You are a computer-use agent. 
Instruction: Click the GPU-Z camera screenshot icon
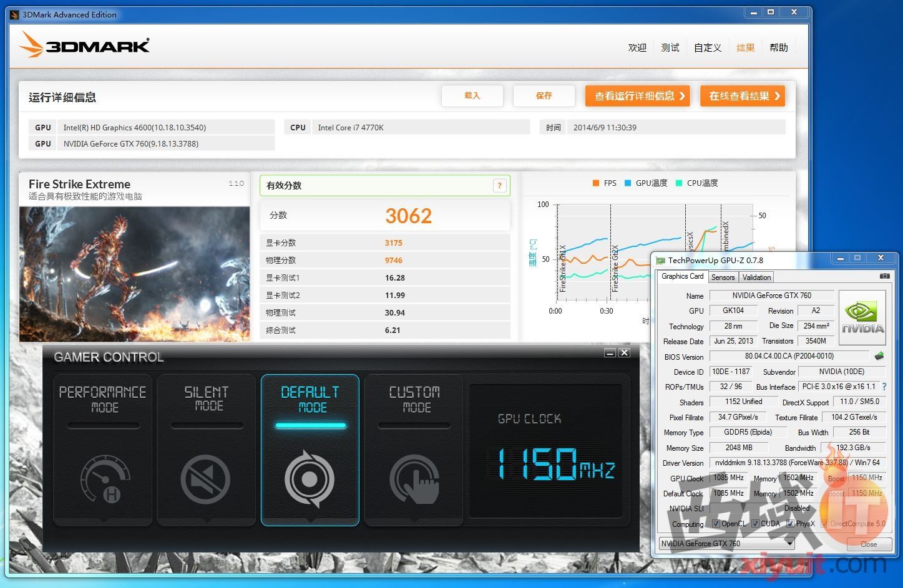(884, 276)
